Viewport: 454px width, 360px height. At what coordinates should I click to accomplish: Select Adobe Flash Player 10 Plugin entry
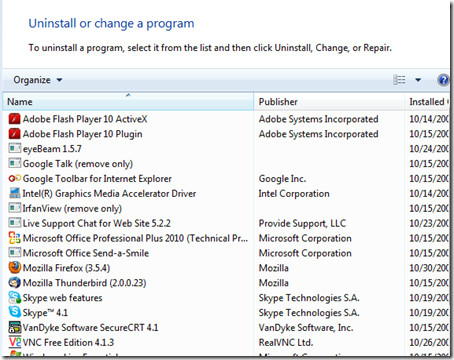[82, 134]
